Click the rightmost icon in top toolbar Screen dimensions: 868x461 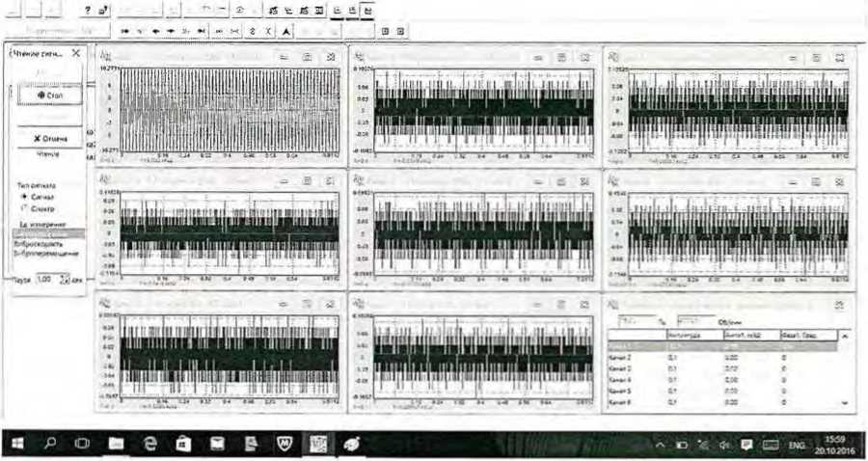[368, 11]
